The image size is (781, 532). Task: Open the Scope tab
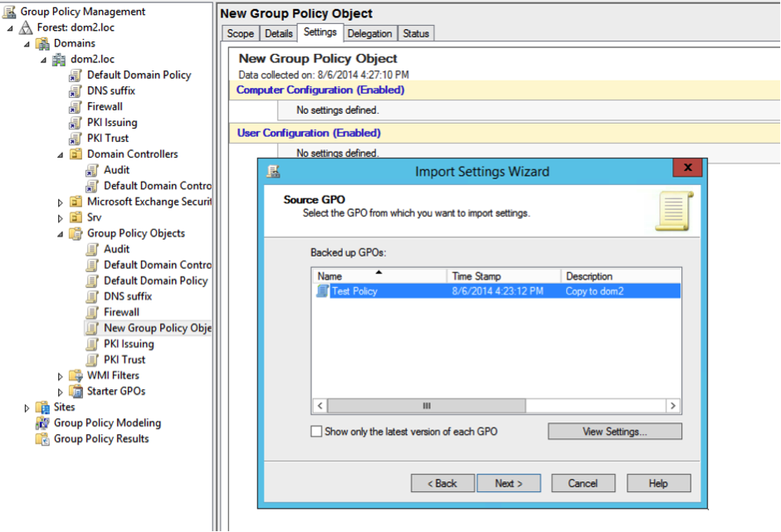tap(240, 33)
